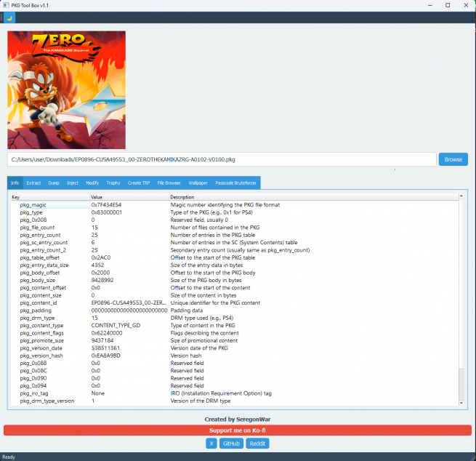
Task: Select the pkg_entry_count key
Action: point(41,235)
